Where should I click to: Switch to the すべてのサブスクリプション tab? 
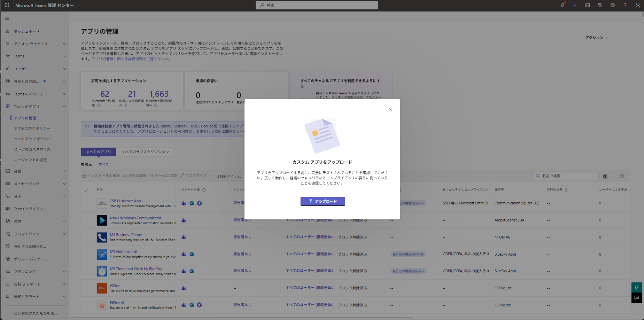145,152
